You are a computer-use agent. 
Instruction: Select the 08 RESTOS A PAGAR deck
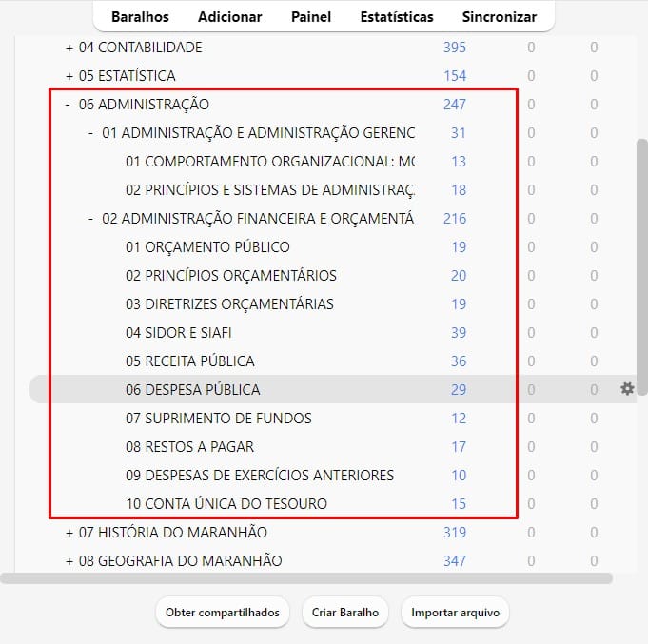[x=189, y=446]
